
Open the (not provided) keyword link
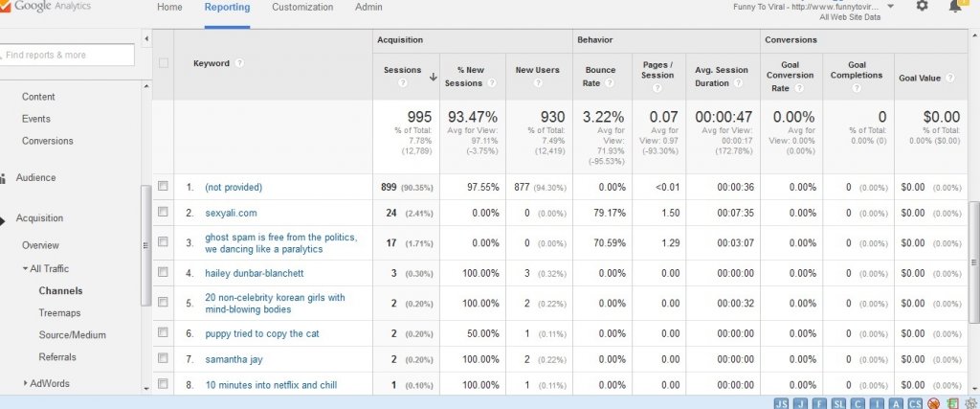[x=234, y=187]
